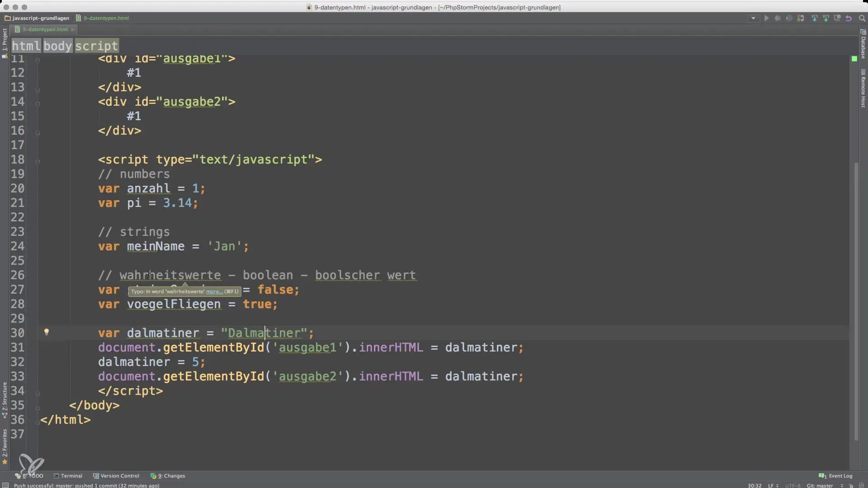Collapse the div ausgabe2 fold at line 14

click(38, 104)
